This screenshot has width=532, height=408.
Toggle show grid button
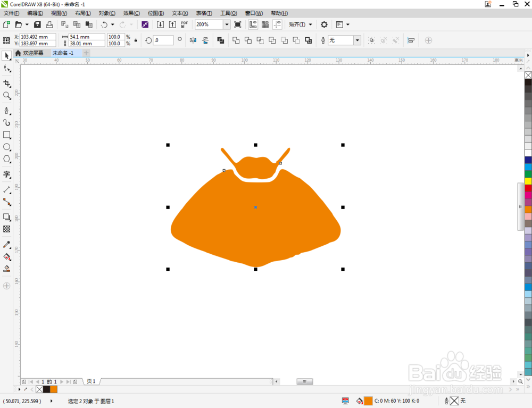[265, 24]
